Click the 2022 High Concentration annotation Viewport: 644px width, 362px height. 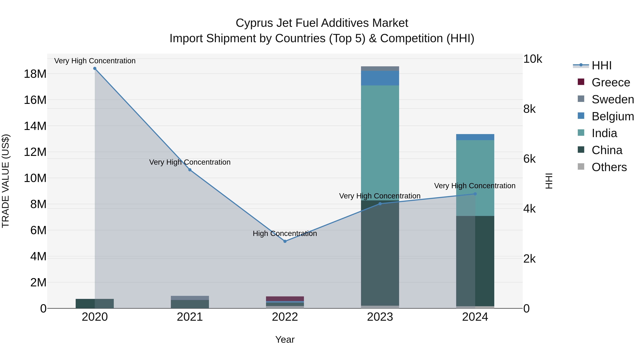pos(285,234)
